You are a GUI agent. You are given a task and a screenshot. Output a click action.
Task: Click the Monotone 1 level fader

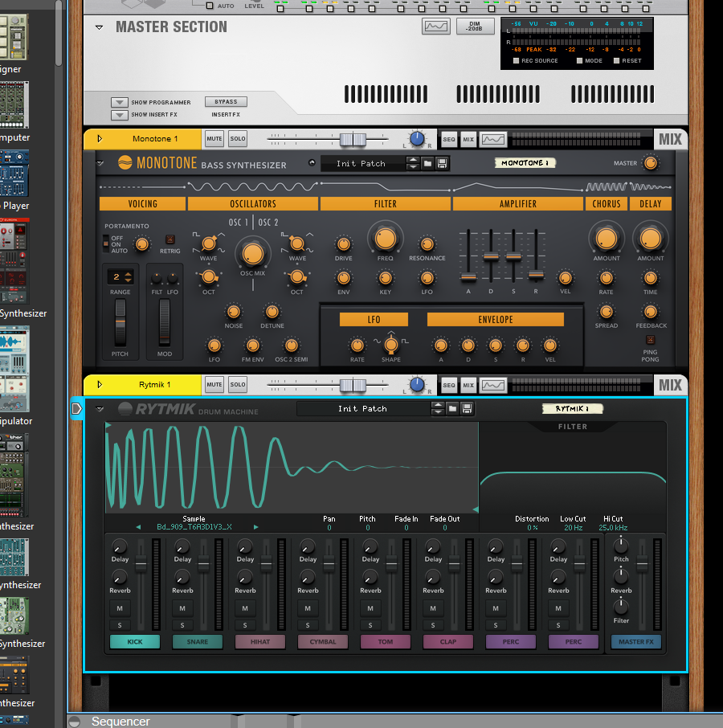[x=353, y=139]
